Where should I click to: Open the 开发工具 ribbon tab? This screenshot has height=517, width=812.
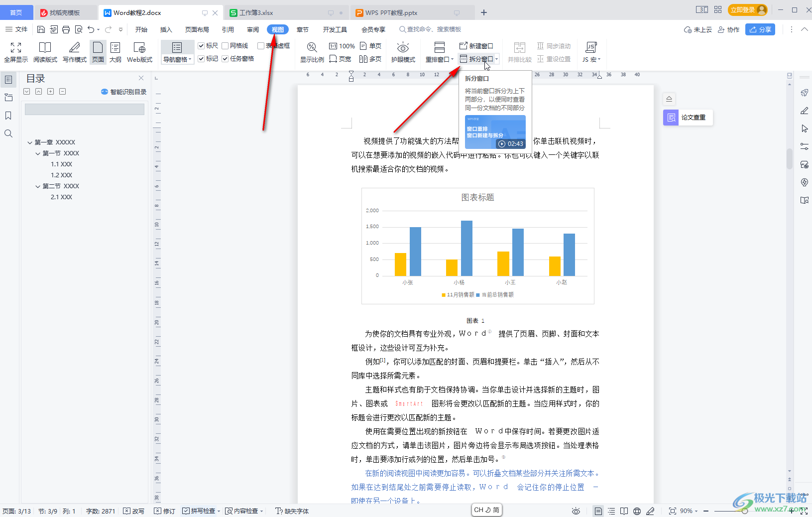click(335, 29)
